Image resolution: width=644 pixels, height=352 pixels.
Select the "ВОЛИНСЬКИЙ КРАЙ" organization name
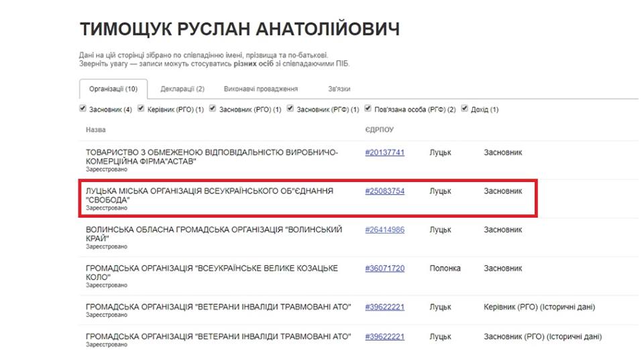pos(213,234)
